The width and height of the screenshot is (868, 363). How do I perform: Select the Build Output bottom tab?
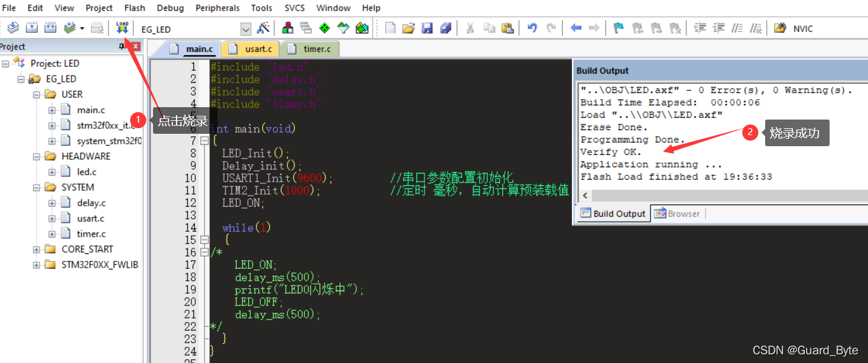(x=613, y=214)
